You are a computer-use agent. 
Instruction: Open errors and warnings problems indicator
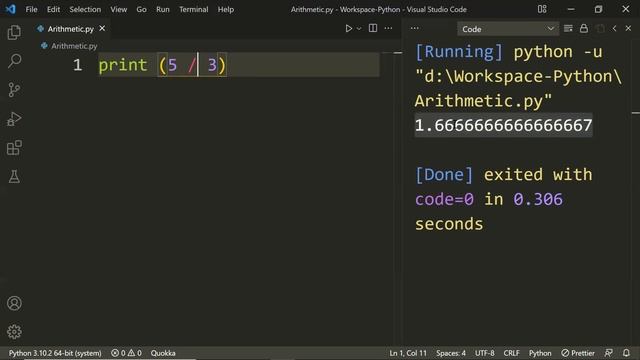pos(127,353)
